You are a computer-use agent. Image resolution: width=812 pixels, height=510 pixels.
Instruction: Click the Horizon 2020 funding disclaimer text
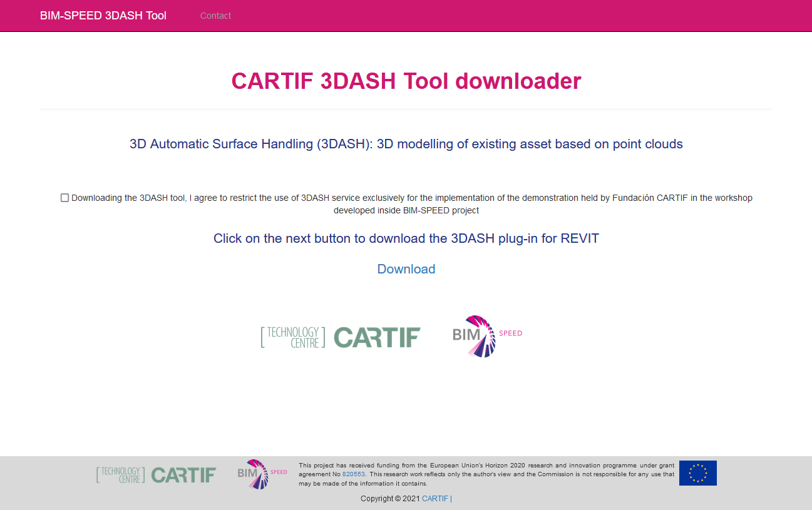pyautogui.click(x=486, y=474)
